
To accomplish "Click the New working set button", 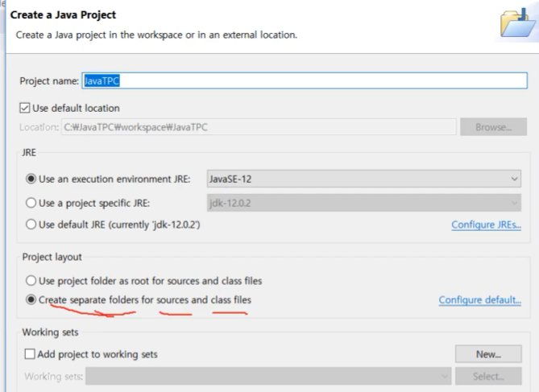I will pyautogui.click(x=488, y=354).
